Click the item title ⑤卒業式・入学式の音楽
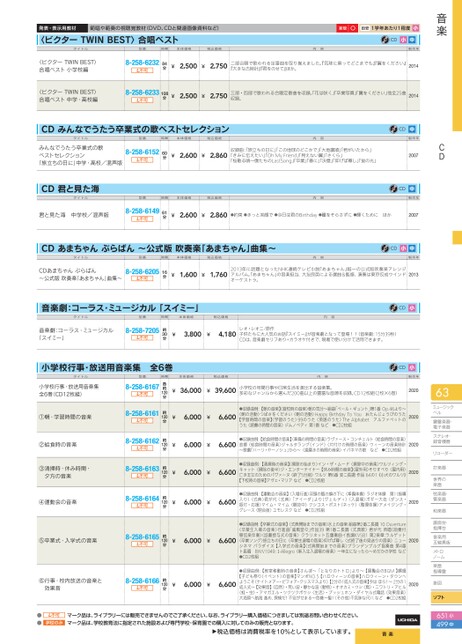 (x=68, y=540)
